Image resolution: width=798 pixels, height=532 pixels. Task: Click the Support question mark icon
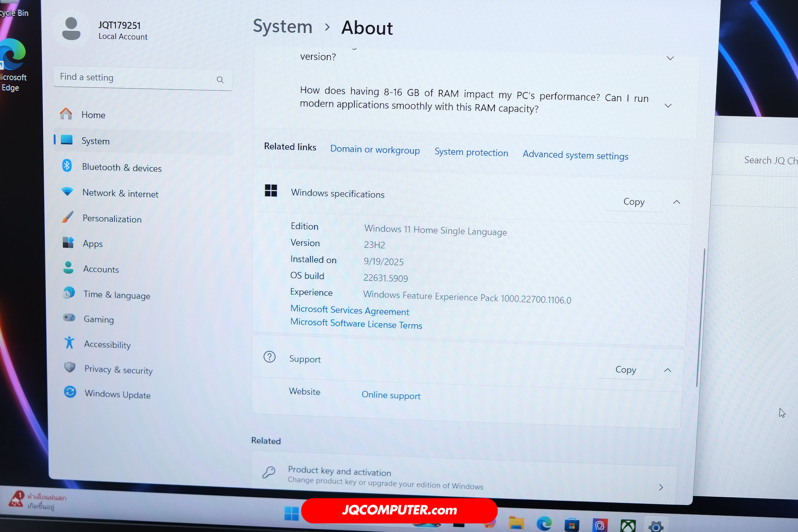(270, 357)
